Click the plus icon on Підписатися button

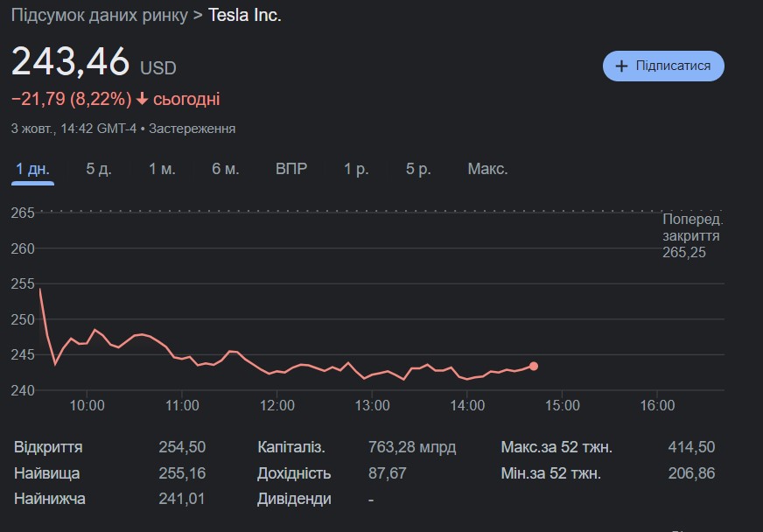622,66
